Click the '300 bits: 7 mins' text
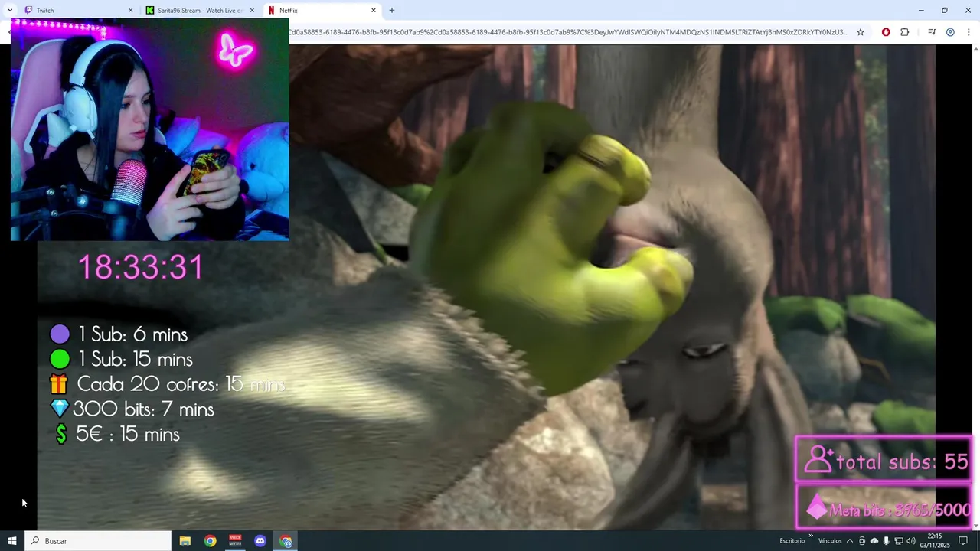This screenshot has height=551, width=980. pos(143,409)
